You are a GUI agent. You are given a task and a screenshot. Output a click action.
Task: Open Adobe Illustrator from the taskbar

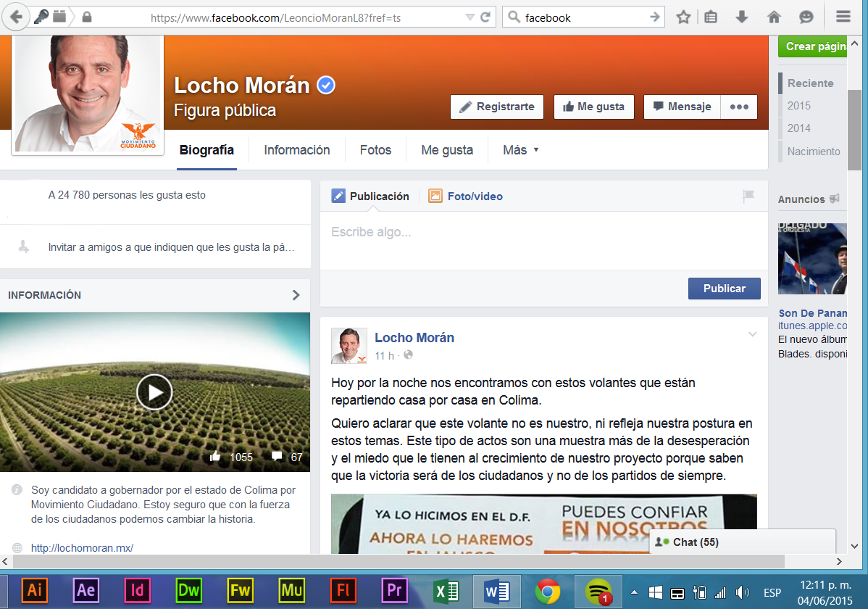[x=34, y=591]
